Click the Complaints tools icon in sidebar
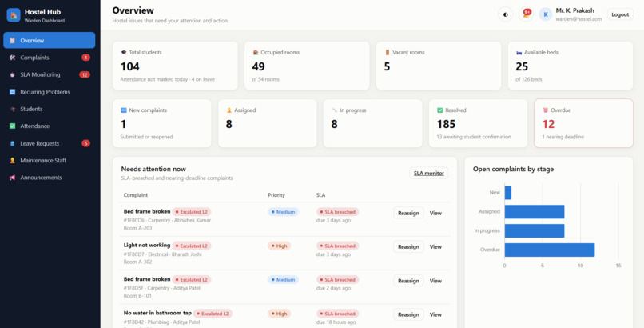This screenshot has height=328, width=644. click(12, 58)
